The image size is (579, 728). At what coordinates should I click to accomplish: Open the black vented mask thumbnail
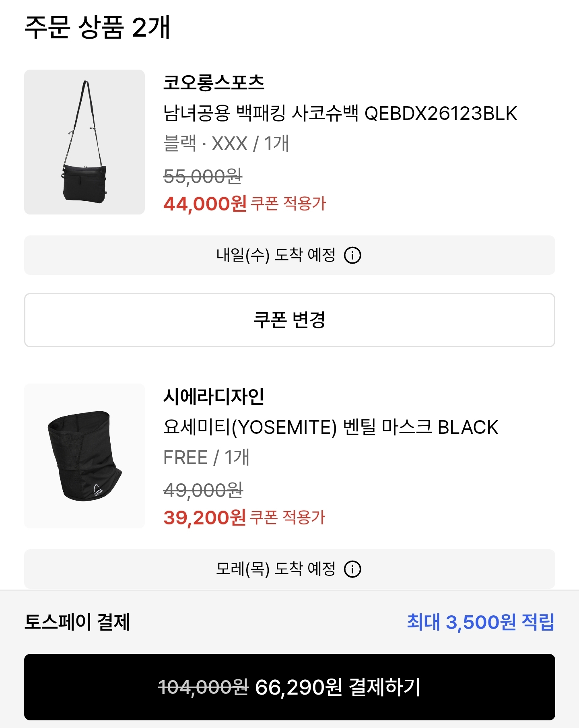click(x=84, y=456)
